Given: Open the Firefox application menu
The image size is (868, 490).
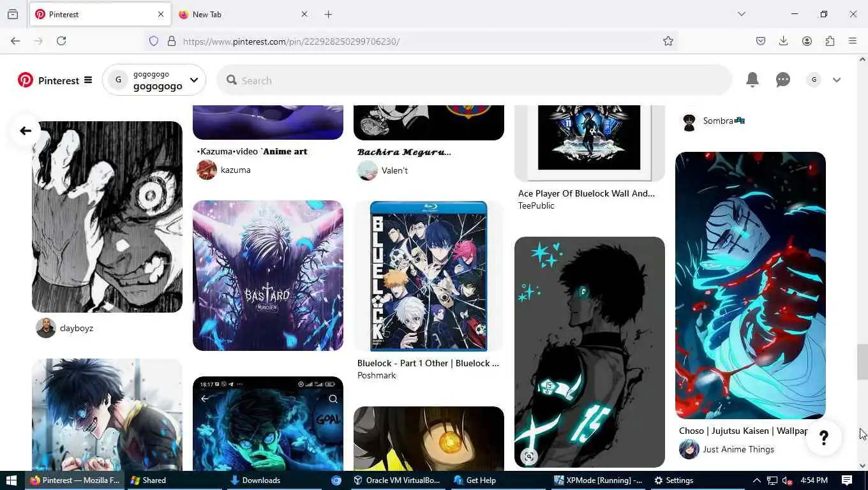Looking at the screenshot, I should tap(853, 41).
